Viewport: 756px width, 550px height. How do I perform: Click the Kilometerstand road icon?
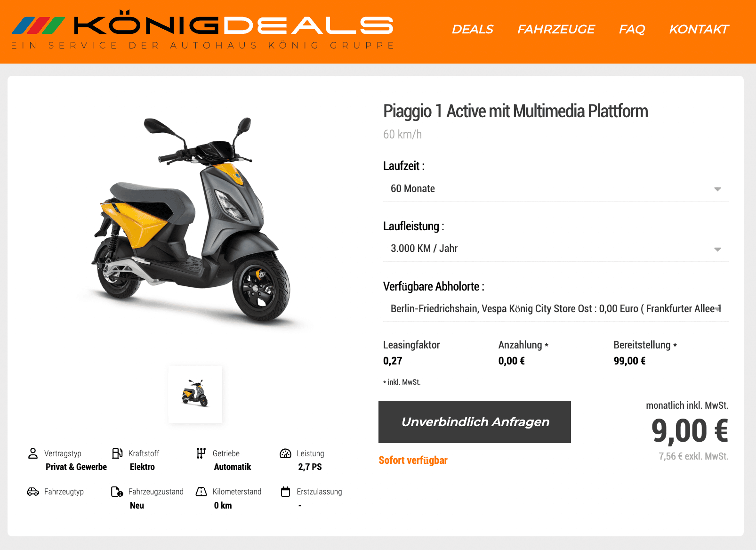[x=201, y=492]
